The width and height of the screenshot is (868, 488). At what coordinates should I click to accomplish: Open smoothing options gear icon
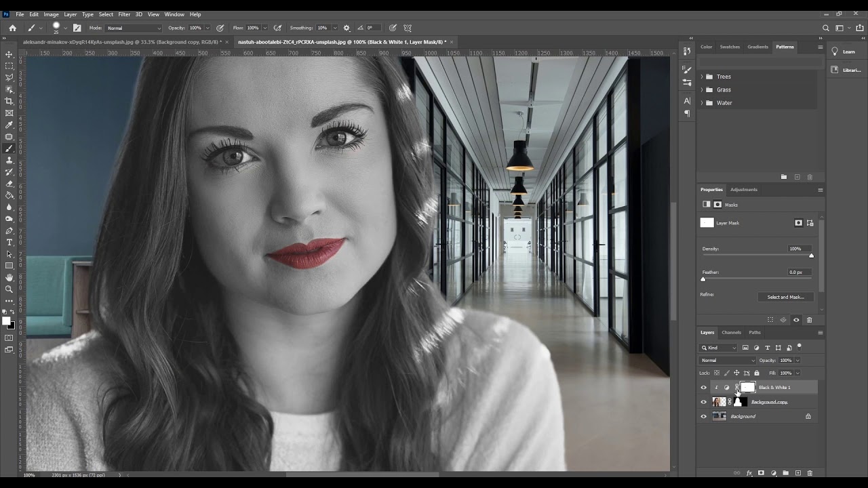pos(347,28)
